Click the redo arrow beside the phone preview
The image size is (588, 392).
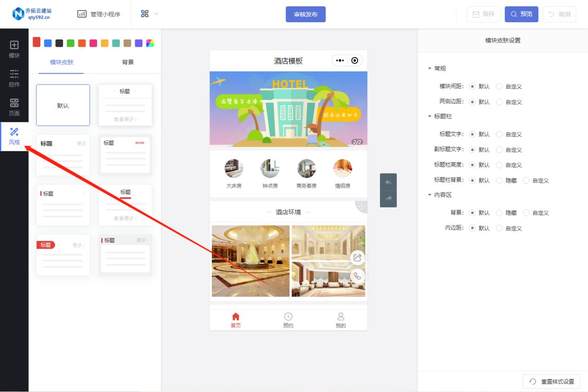[x=388, y=198]
